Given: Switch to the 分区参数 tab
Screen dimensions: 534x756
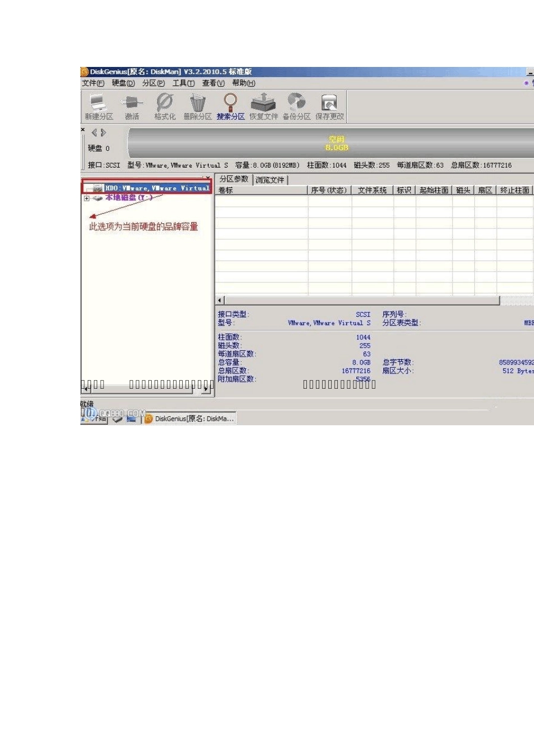Looking at the screenshot, I should click(x=234, y=179).
